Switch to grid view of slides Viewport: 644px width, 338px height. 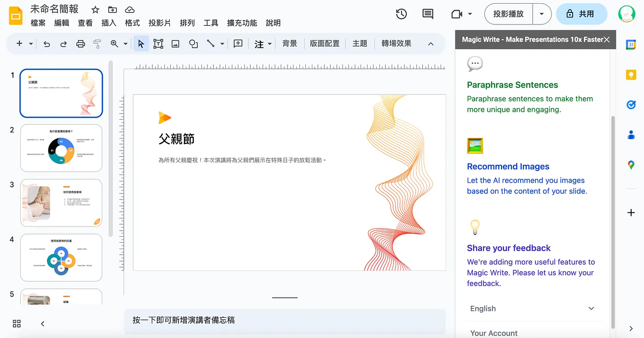coord(17,324)
